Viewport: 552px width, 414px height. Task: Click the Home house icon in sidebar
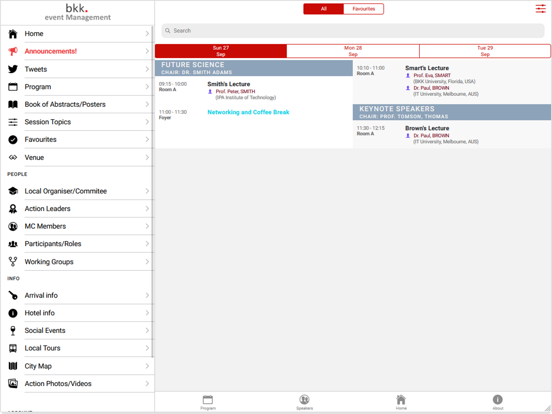13,34
